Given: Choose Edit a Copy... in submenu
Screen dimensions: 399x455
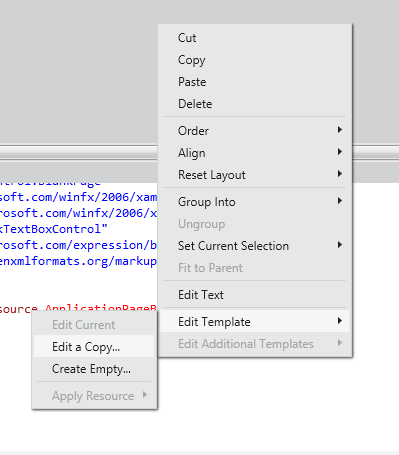Looking at the screenshot, I should coord(94,347).
